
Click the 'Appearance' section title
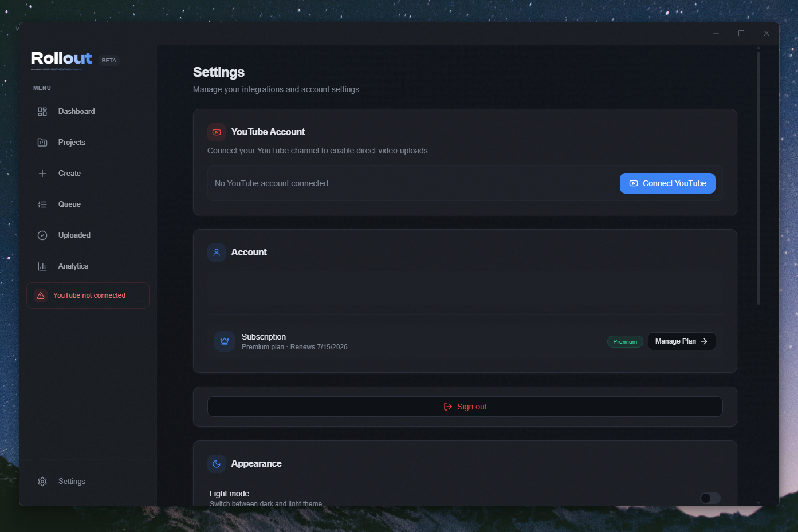257,464
